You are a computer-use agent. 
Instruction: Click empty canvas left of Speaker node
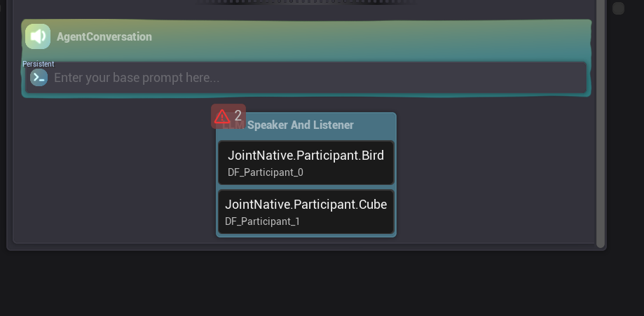pos(112,175)
